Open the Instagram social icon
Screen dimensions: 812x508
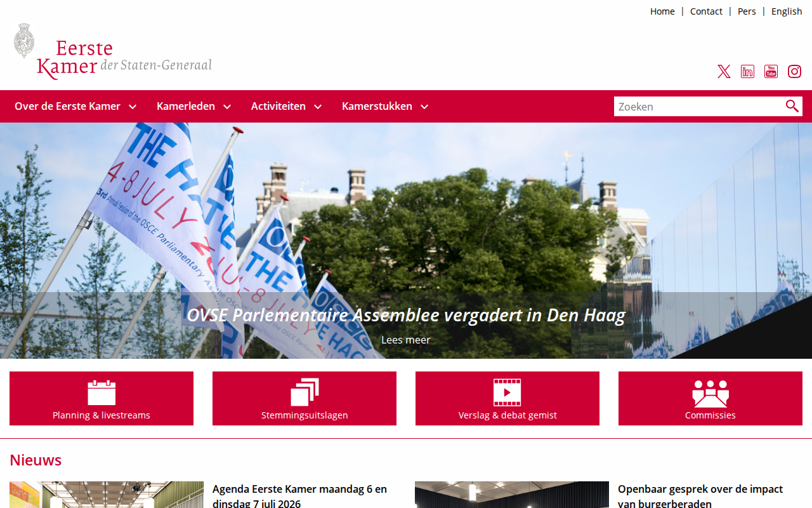pos(794,72)
